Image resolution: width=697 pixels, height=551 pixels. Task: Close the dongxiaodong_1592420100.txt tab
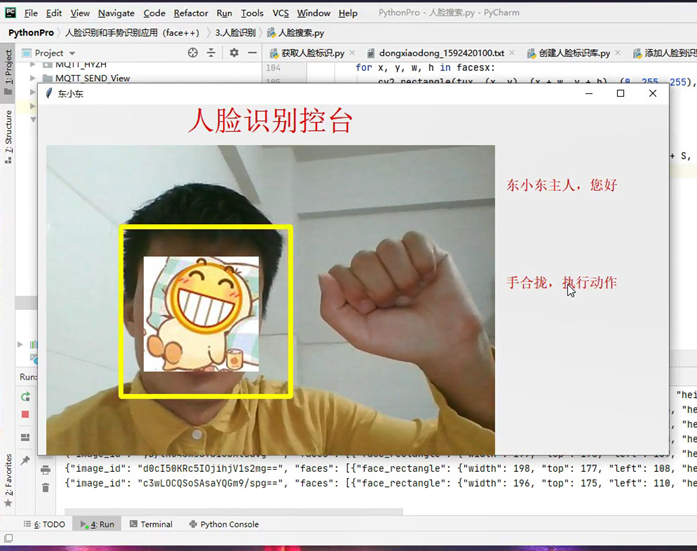(512, 52)
